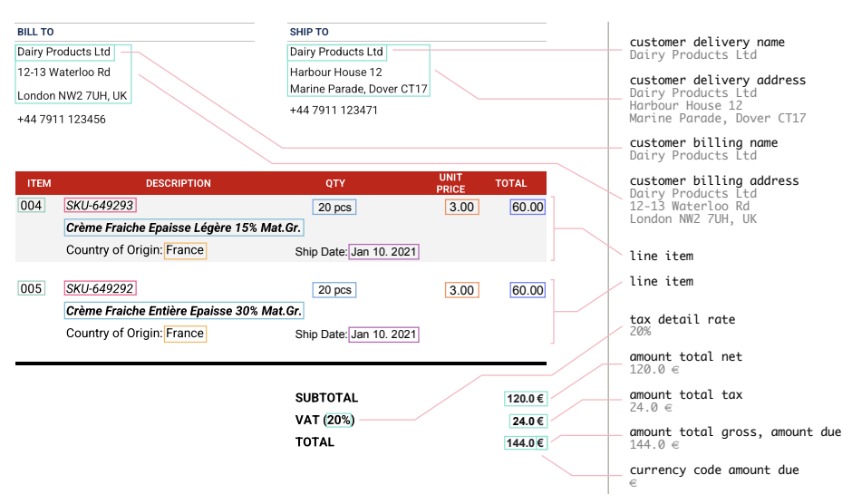Click Harbour House 12 address line
This screenshot has width=852, height=504.
click(335, 73)
